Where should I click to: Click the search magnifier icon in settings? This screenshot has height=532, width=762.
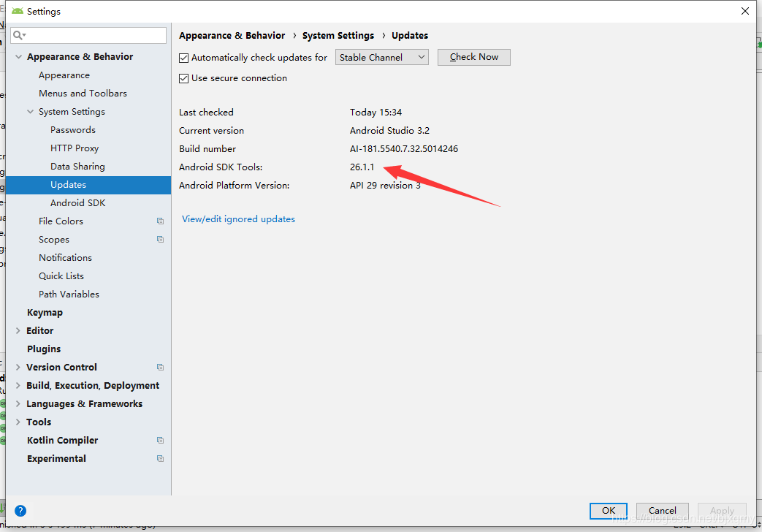point(19,35)
